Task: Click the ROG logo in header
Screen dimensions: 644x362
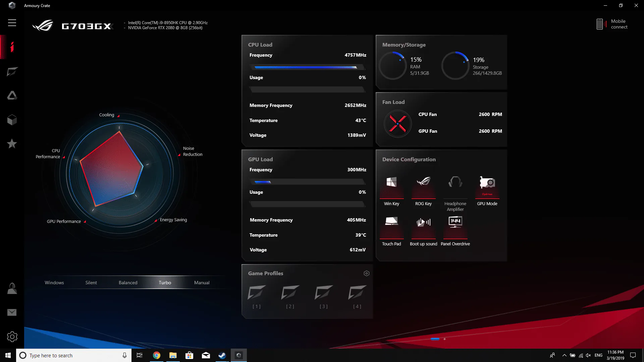Action: pos(43,25)
